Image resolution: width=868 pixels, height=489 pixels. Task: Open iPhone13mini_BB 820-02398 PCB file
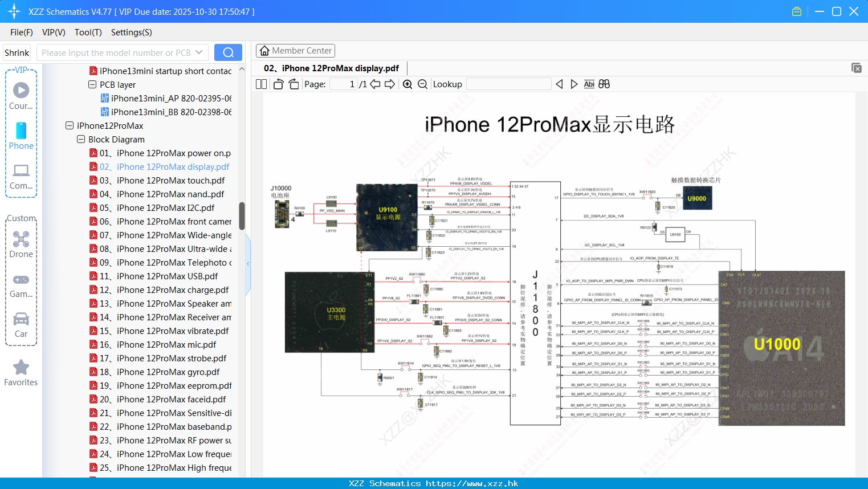[166, 112]
